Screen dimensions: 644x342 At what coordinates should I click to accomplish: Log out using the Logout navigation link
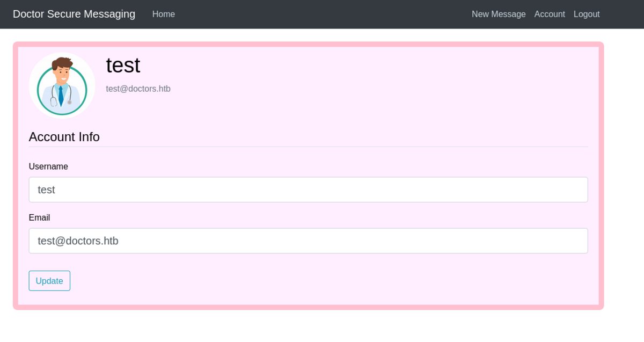(x=586, y=14)
